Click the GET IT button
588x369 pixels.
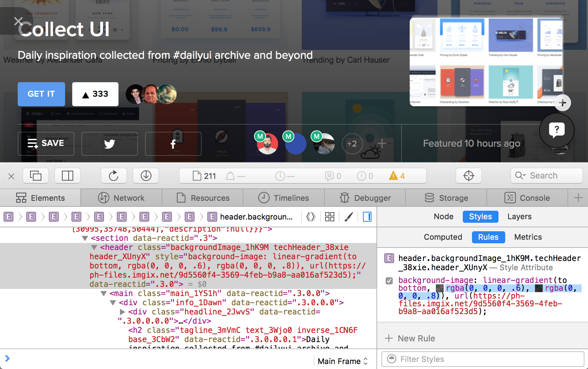point(41,94)
